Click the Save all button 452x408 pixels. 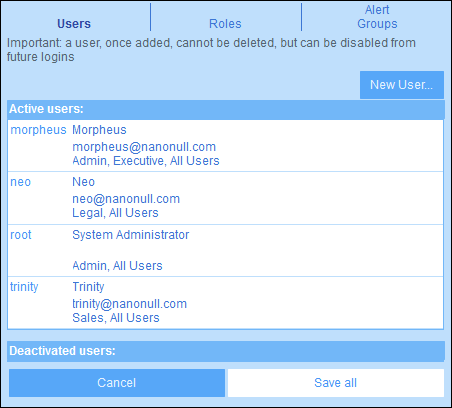tap(336, 383)
